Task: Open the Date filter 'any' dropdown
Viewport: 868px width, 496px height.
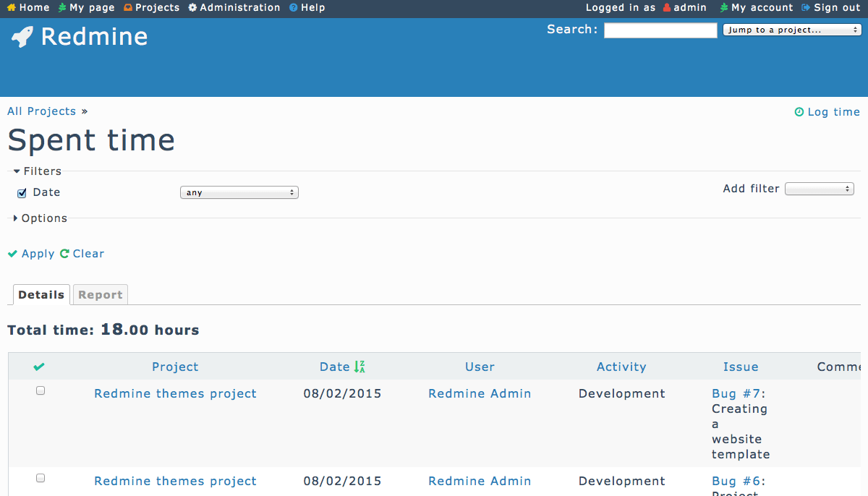Action: (239, 193)
